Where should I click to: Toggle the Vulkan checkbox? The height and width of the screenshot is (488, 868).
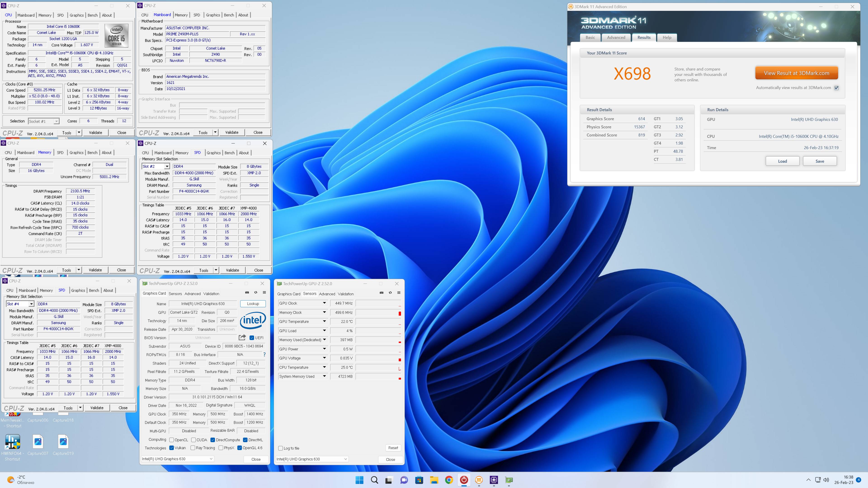pyautogui.click(x=172, y=448)
